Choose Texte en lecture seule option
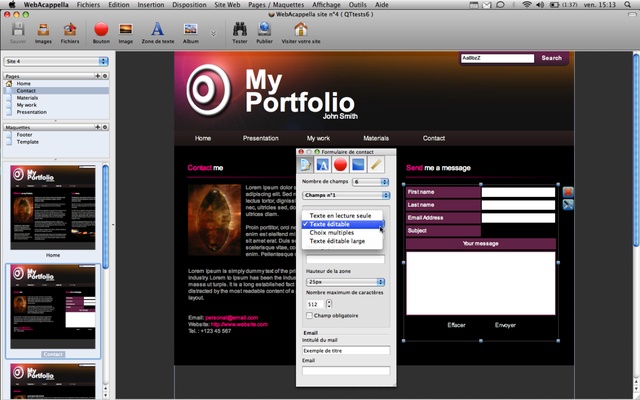The height and width of the screenshot is (400, 640). [x=342, y=216]
